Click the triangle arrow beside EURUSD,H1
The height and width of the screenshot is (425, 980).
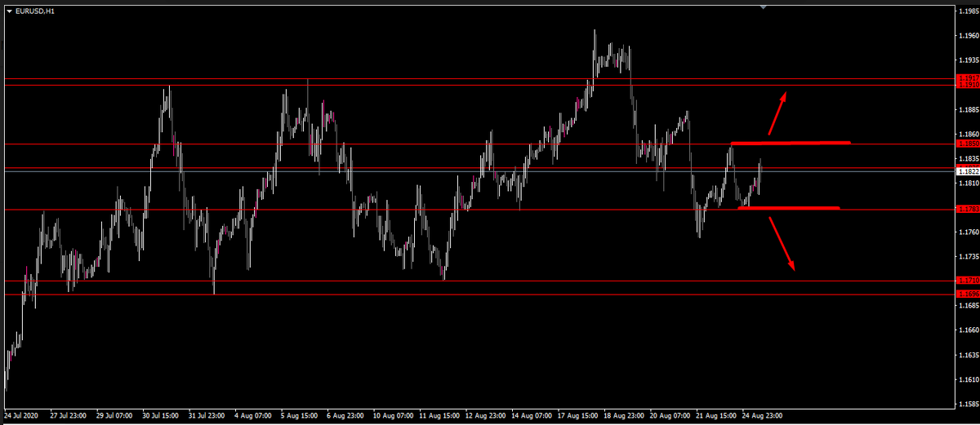[8, 10]
